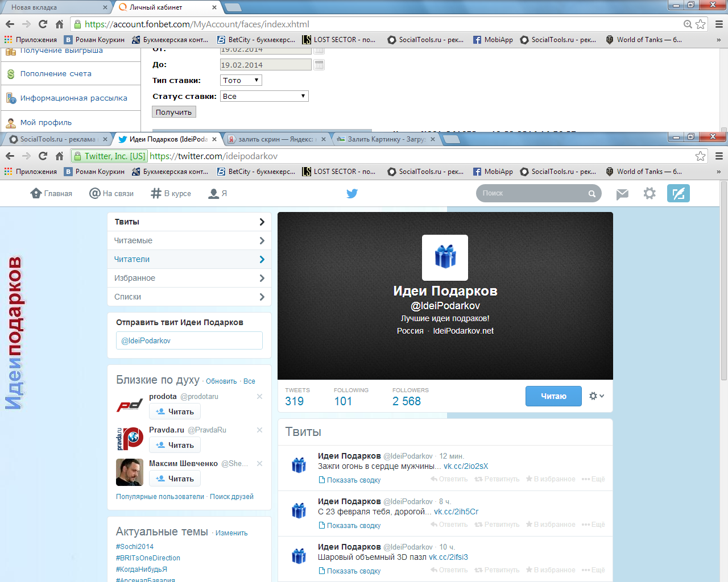Open Я profile tab
The height and width of the screenshot is (582, 728).
[x=218, y=193]
